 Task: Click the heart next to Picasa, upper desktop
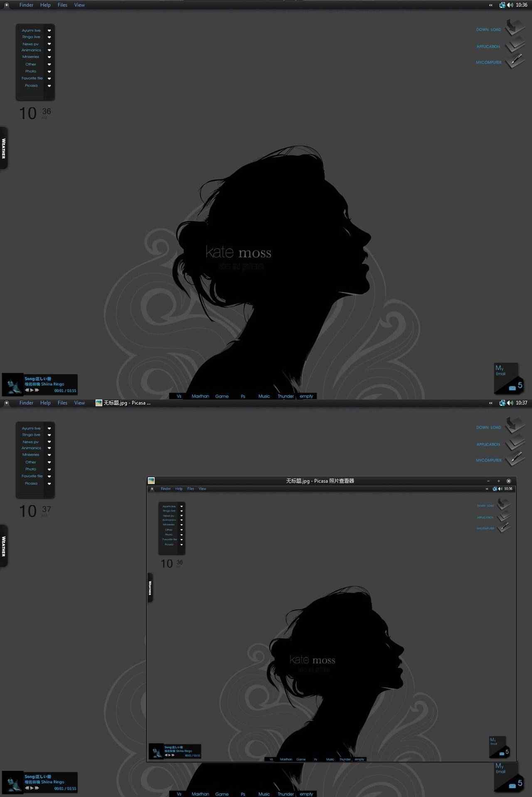pyautogui.click(x=49, y=86)
